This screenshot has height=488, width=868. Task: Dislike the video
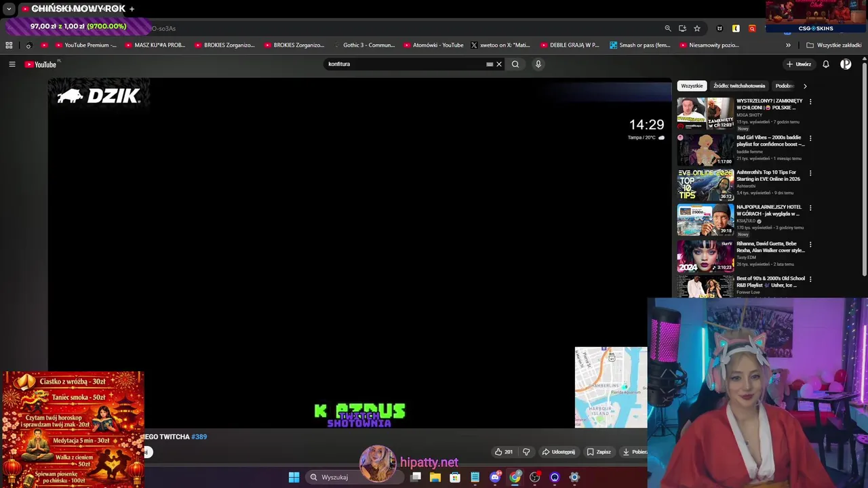pos(526,452)
